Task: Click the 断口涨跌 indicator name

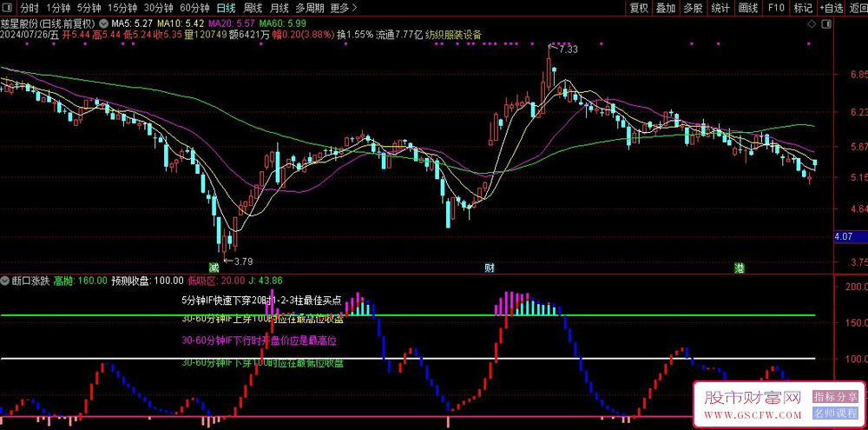Action: point(30,281)
